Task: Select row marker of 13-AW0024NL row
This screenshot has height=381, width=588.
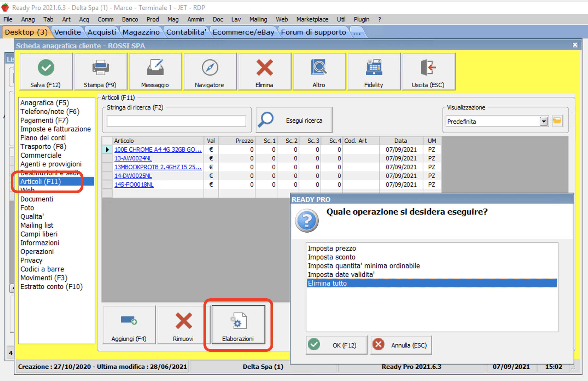Action: coord(107,158)
